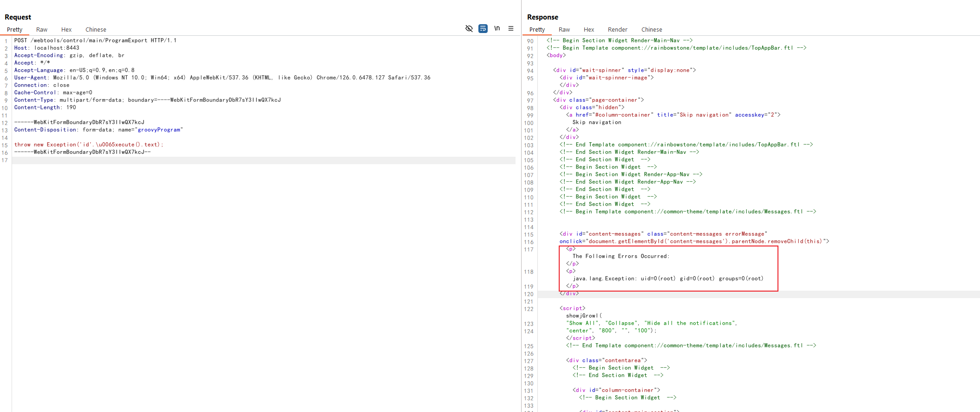The width and height of the screenshot is (980, 412).
Task: Click 'The Following Errors Occurred:' text
Action: (621, 256)
